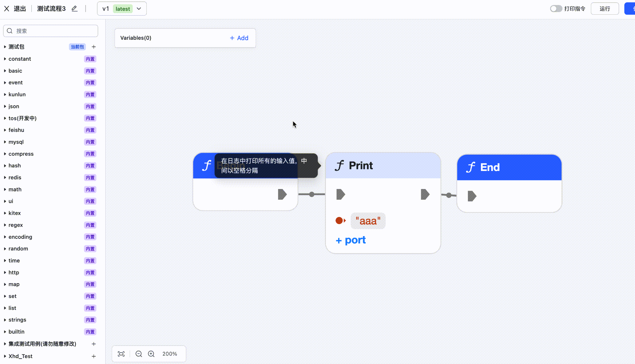
Task: Click the Print node output arrow port
Action: coord(425,194)
